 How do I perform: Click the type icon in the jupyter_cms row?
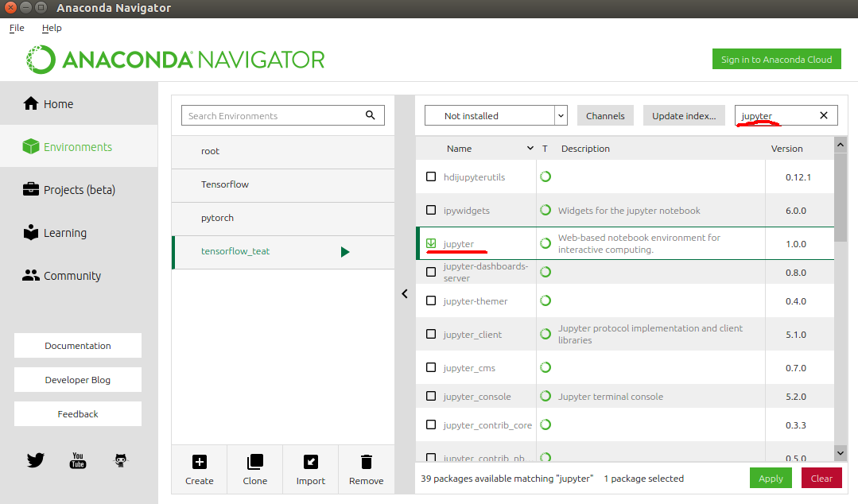545,367
